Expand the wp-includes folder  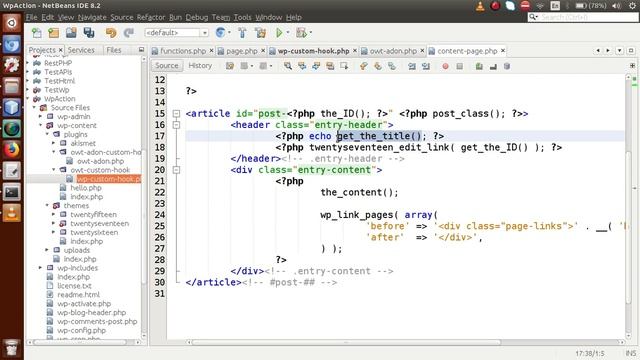click(x=40, y=268)
